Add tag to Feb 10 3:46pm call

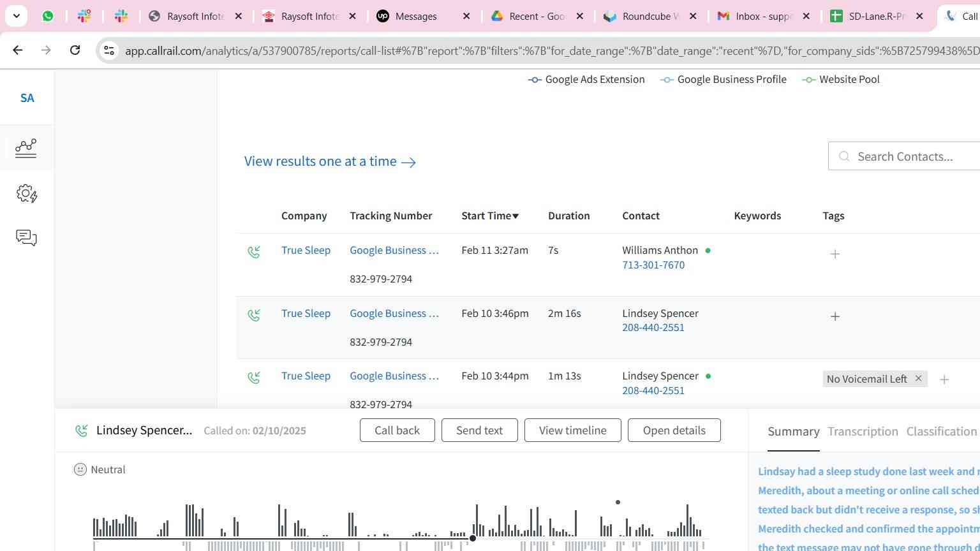835,316
